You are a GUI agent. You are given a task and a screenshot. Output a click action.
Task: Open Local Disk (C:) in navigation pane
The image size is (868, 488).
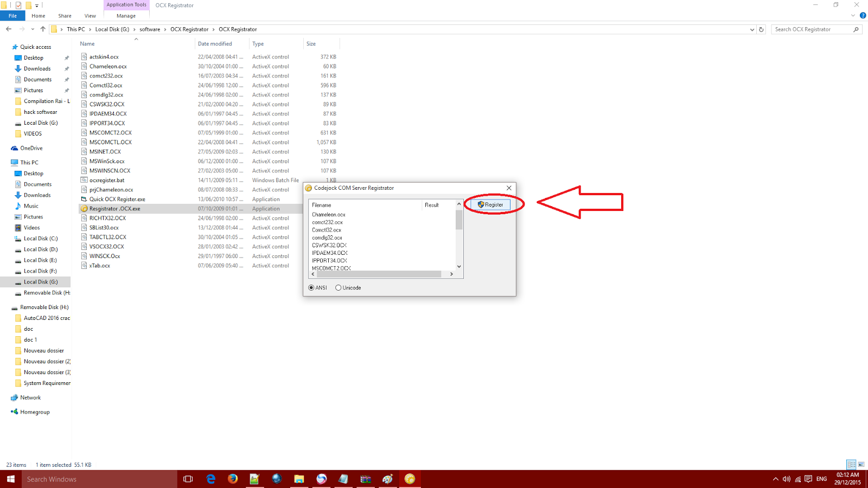point(41,239)
